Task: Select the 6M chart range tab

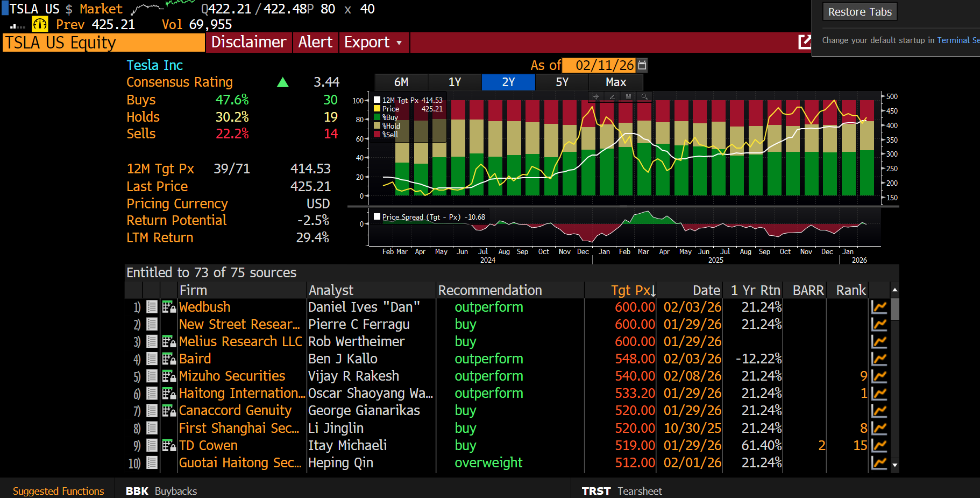Action: click(x=401, y=82)
